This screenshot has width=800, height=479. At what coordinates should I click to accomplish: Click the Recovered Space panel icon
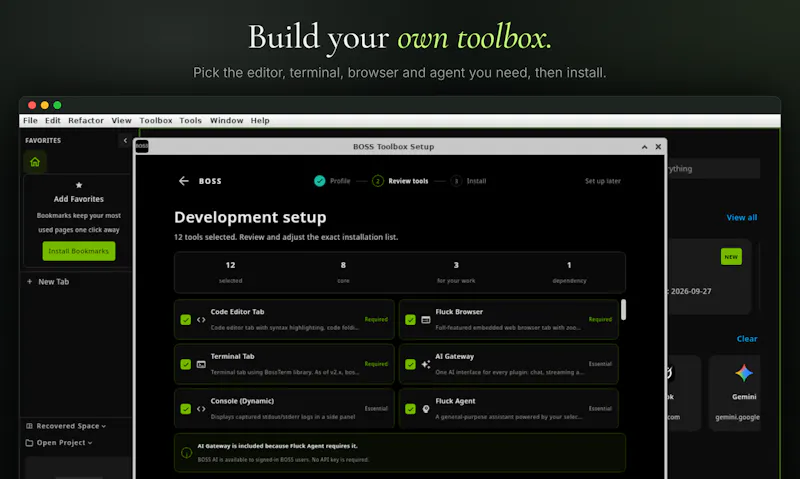[x=29, y=426]
